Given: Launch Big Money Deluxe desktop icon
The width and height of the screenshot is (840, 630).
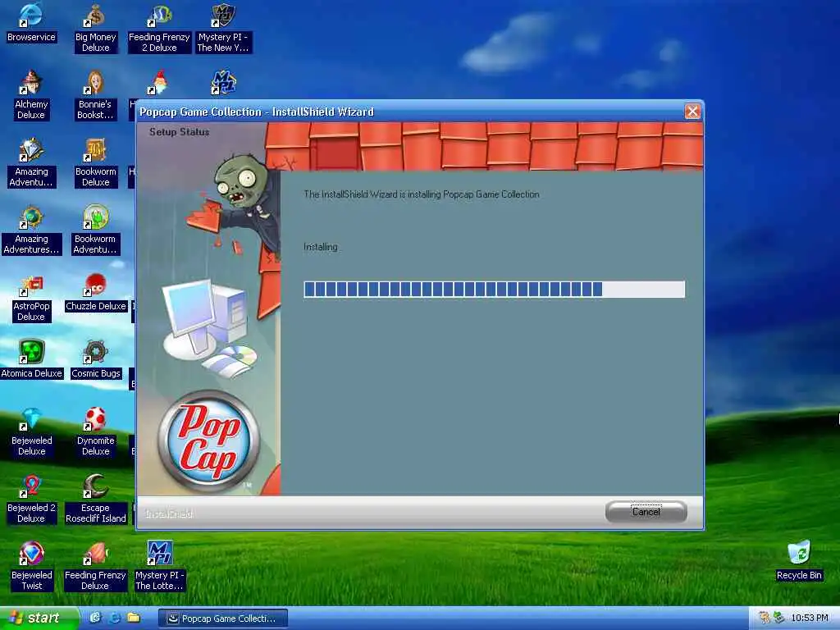Looking at the screenshot, I should tap(95, 29).
